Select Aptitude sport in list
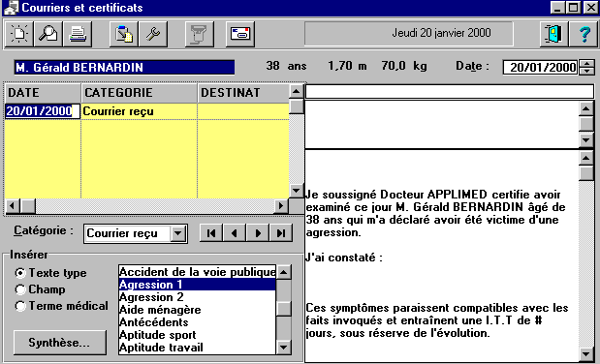This screenshot has width=600, height=364. 197,335
